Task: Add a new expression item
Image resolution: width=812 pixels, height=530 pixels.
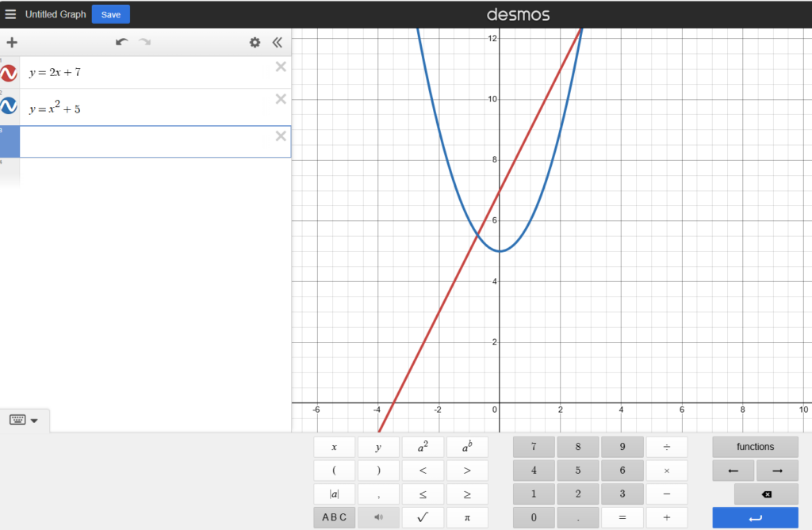Action: pyautogui.click(x=12, y=43)
